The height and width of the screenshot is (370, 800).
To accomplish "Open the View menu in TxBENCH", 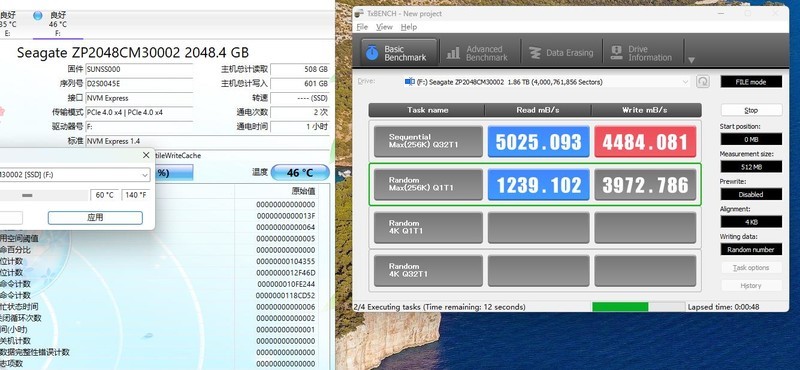I will point(384,27).
